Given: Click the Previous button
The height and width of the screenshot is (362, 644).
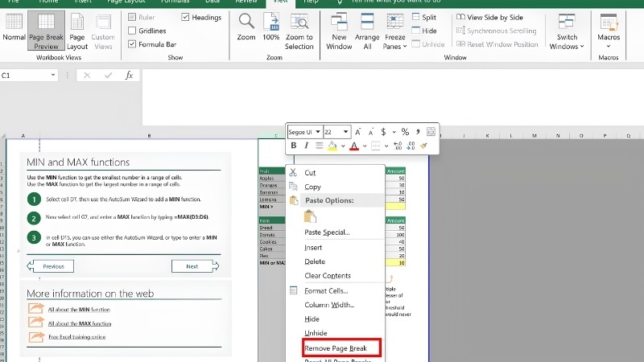Looking at the screenshot, I should (x=51, y=266).
